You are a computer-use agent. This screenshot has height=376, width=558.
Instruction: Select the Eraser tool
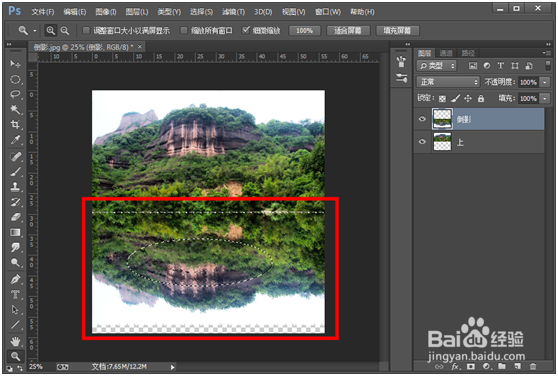pyautogui.click(x=15, y=217)
